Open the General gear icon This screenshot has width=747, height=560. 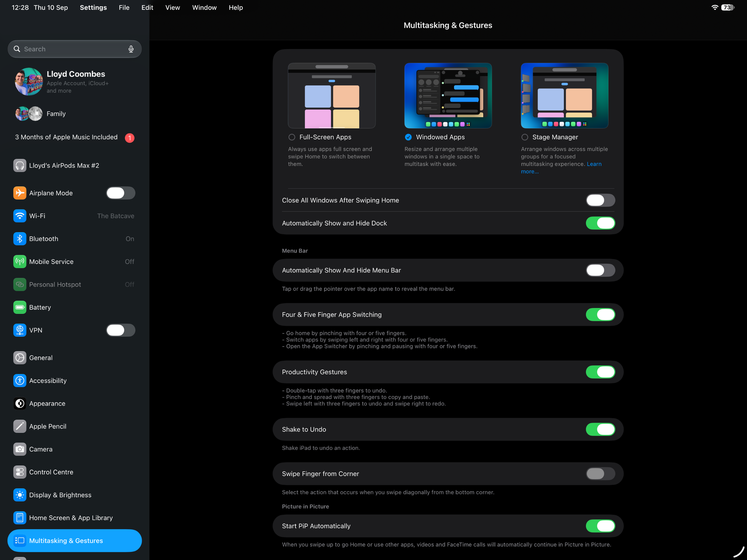point(20,358)
